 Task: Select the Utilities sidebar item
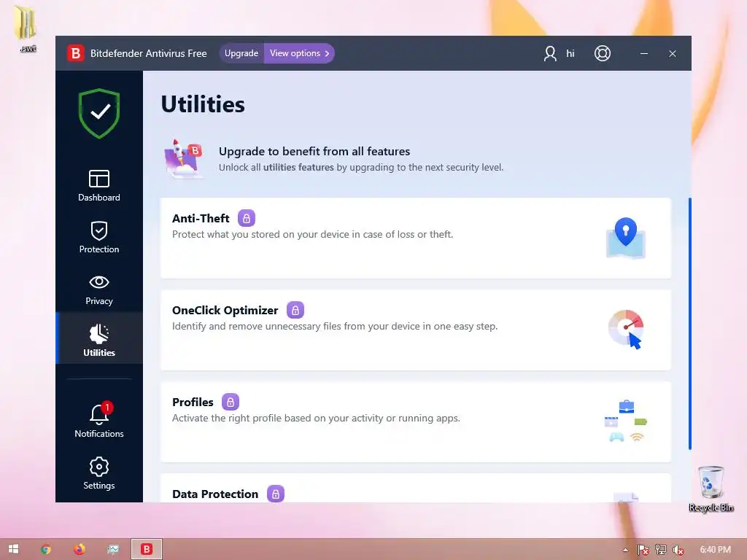tap(99, 339)
